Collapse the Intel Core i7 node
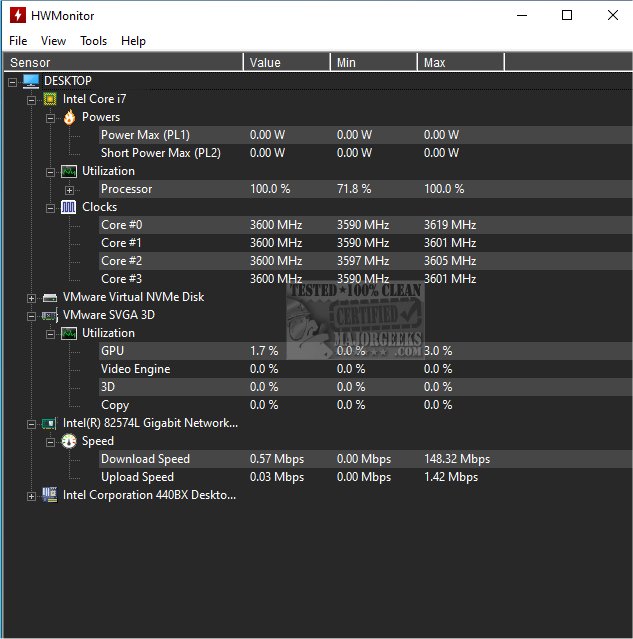The image size is (633, 639). click(31, 100)
